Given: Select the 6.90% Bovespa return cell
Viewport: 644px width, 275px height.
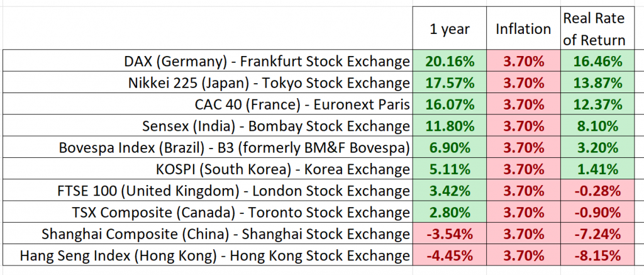Looking at the screenshot, I should [x=449, y=147].
